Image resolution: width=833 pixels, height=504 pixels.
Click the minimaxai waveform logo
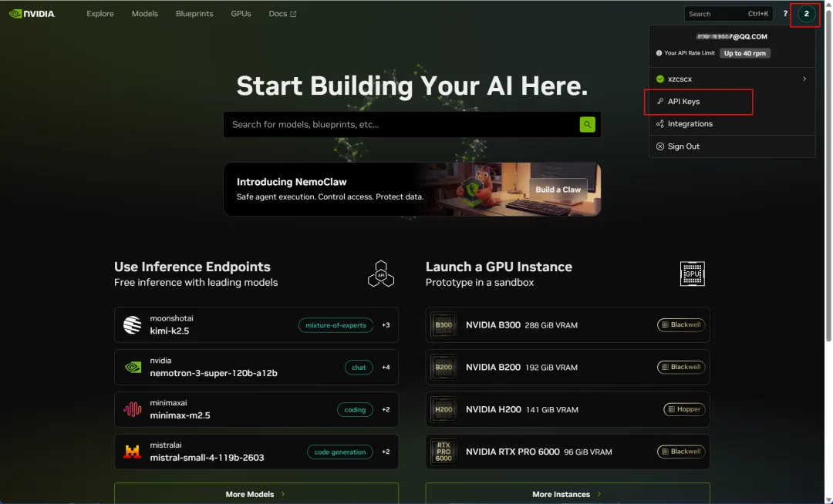coord(133,409)
